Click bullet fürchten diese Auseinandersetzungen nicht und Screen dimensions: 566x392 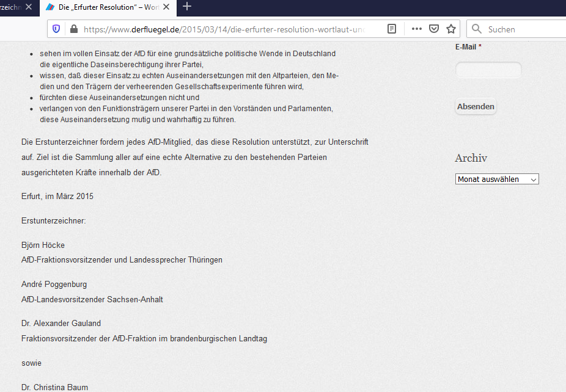pos(119,98)
